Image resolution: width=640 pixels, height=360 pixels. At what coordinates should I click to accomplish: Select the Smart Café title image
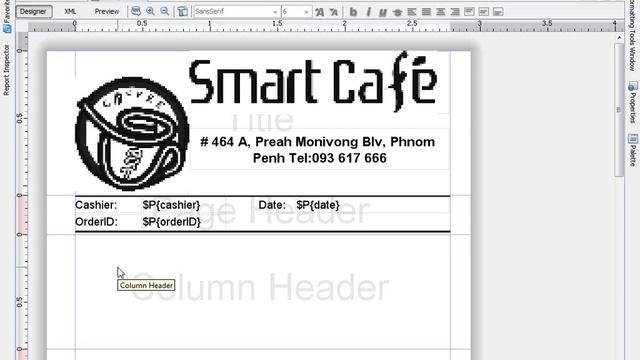[x=313, y=82]
